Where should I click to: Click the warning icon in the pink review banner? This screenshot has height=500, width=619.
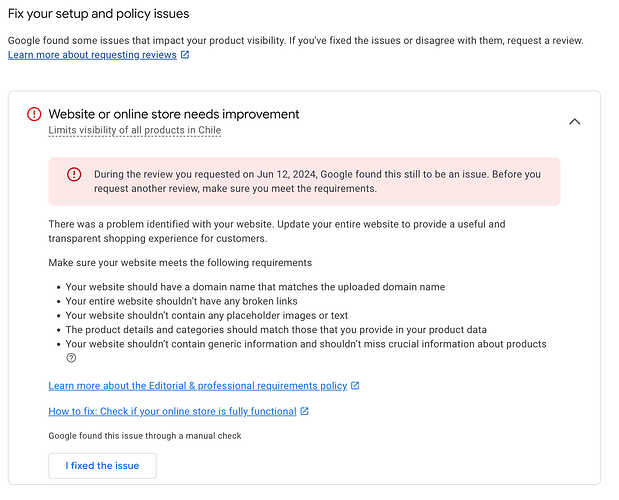74,174
